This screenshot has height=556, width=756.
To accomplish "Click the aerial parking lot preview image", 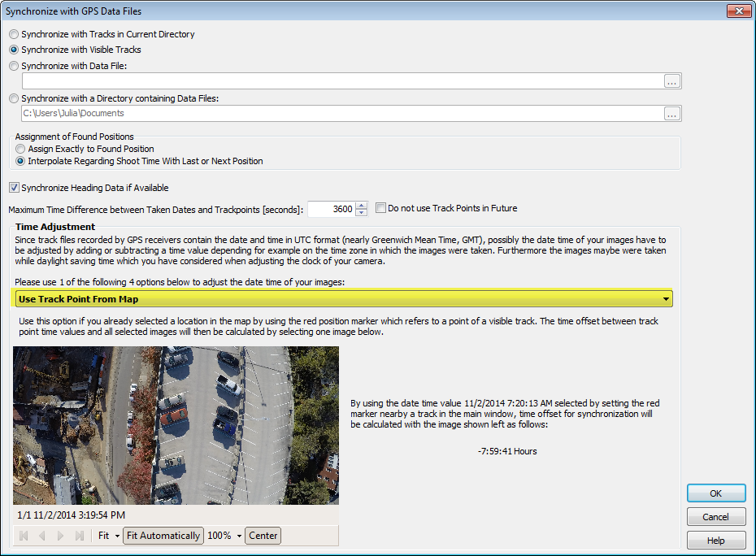I will pos(176,425).
